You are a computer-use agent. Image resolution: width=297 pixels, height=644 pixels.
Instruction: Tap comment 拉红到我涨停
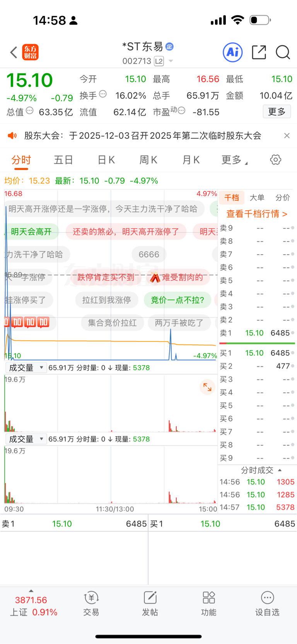(106, 300)
